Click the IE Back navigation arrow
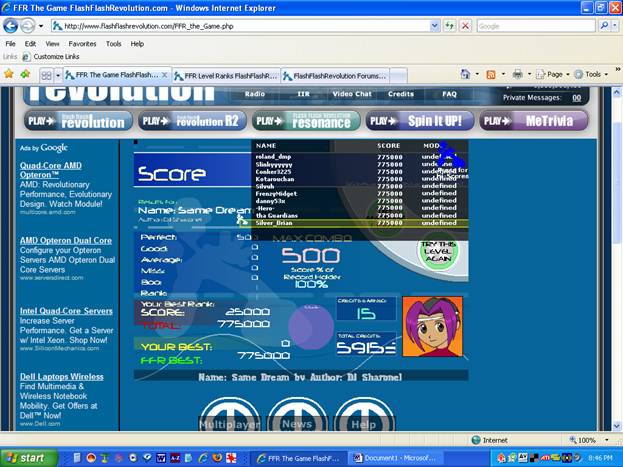The height and width of the screenshot is (467, 623). (10, 26)
